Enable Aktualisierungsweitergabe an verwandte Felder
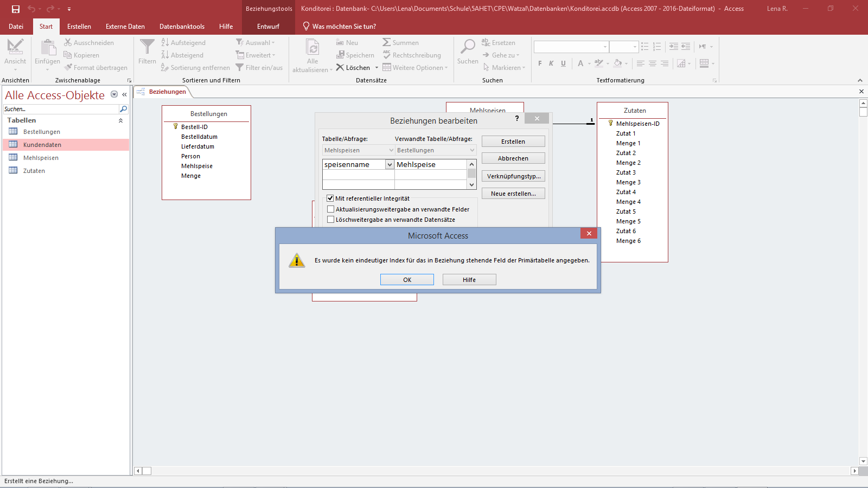Viewport: 868px width, 488px height. (330, 209)
